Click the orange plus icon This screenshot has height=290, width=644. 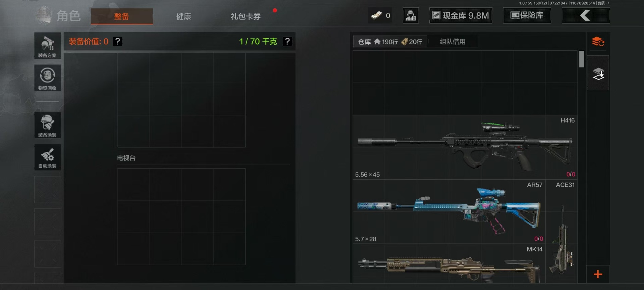point(598,274)
